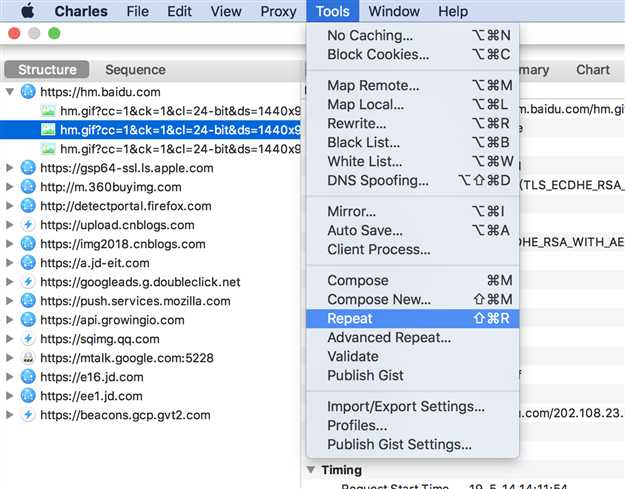Open the Window menu
Viewport: 625px width, 489px height.
[394, 11]
